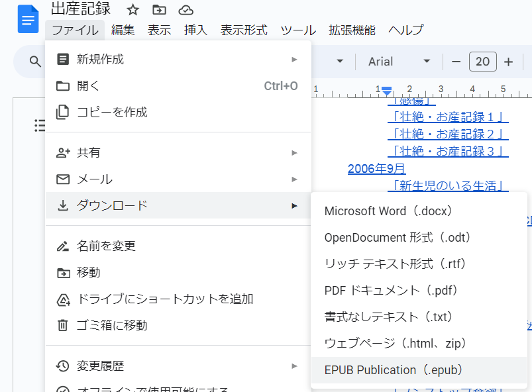Open link 「壮絶・お産記録３」
This screenshot has height=392, width=532.
pyautogui.click(x=448, y=151)
